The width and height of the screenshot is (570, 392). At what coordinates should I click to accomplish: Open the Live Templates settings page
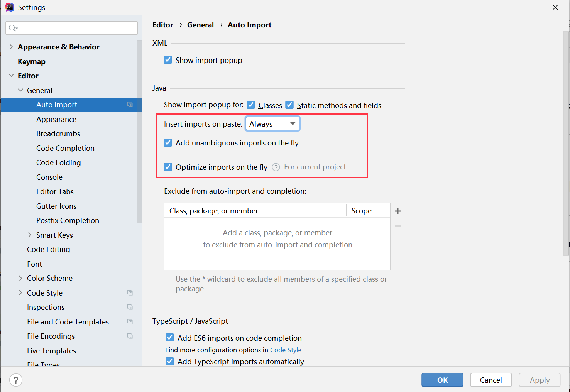coord(51,351)
